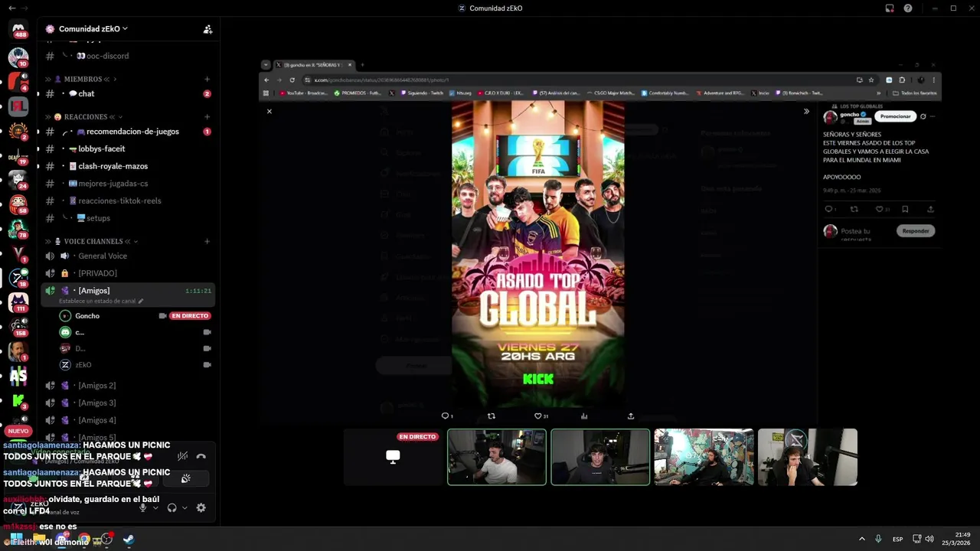Click Promocionar button on tweet

click(x=896, y=116)
